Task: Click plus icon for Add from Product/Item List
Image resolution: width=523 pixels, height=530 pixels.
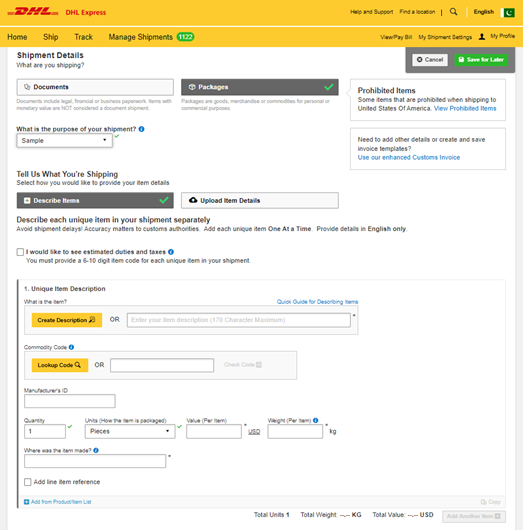Action: click(26, 502)
